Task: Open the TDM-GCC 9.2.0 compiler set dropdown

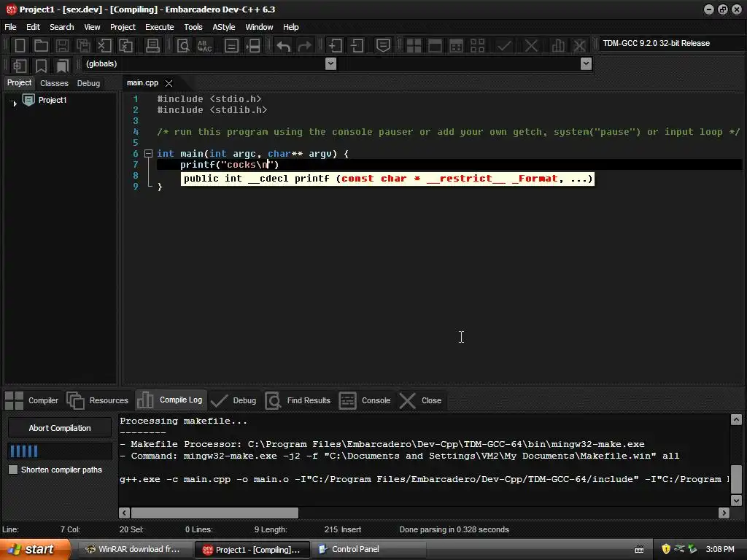Action: [672, 43]
